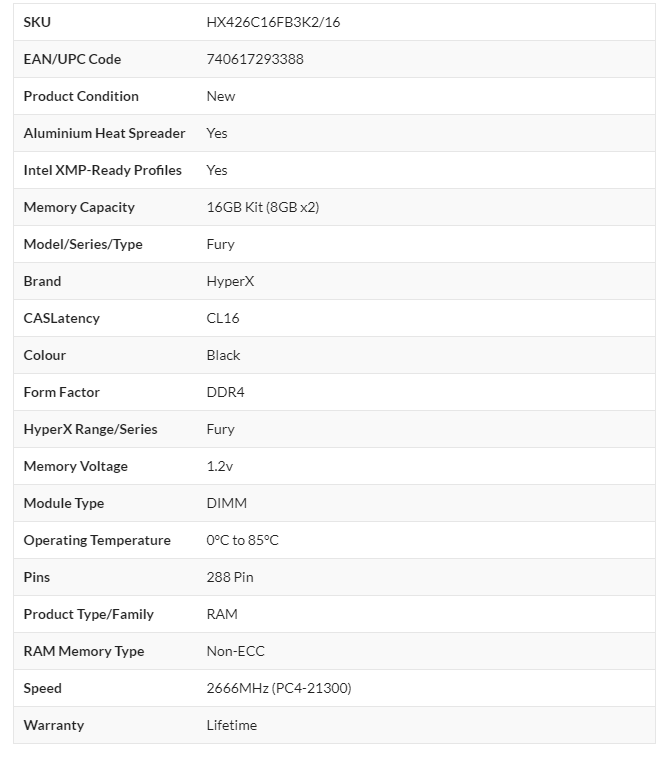
Task: Click the HyperX Range/Series label
Action: (x=90, y=429)
